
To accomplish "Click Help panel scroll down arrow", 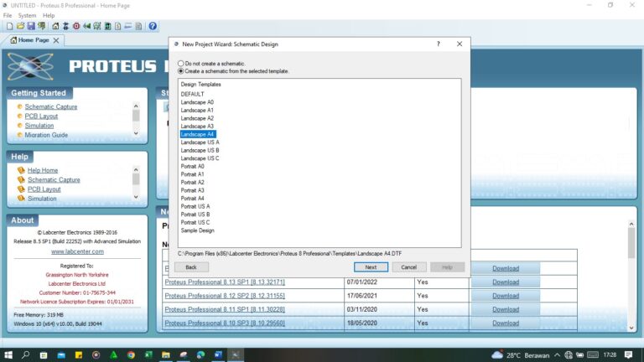I will point(136,197).
